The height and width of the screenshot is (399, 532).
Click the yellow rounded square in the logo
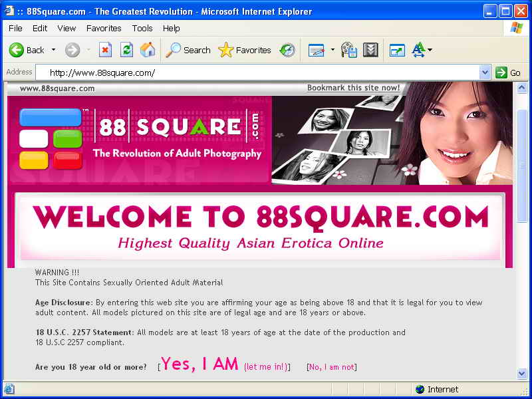34,160
